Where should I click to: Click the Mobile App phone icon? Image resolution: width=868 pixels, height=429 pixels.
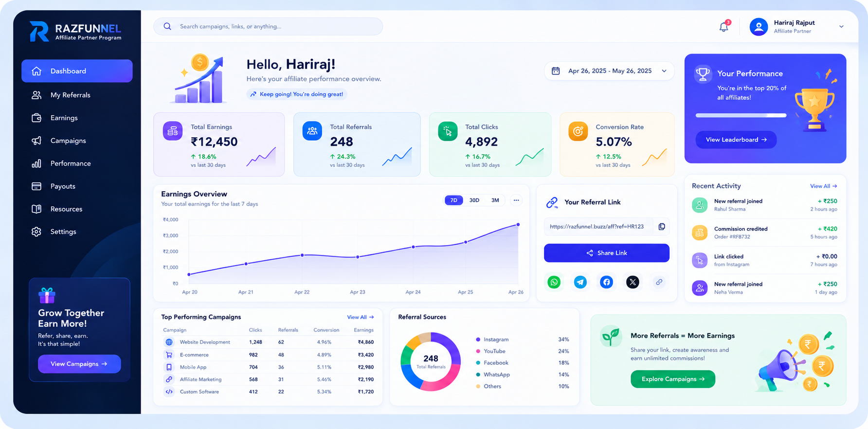(169, 367)
